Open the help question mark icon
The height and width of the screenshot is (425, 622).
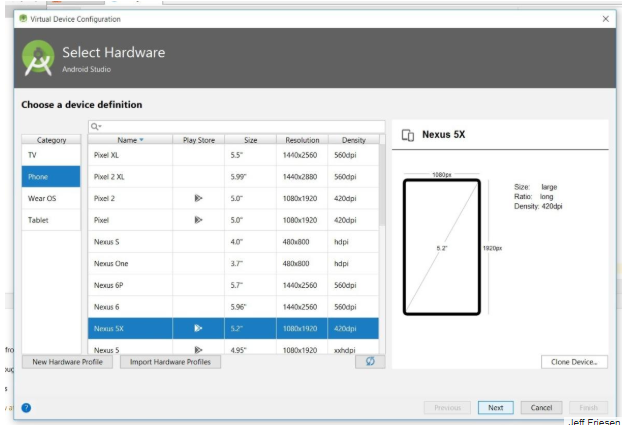click(x=26, y=408)
